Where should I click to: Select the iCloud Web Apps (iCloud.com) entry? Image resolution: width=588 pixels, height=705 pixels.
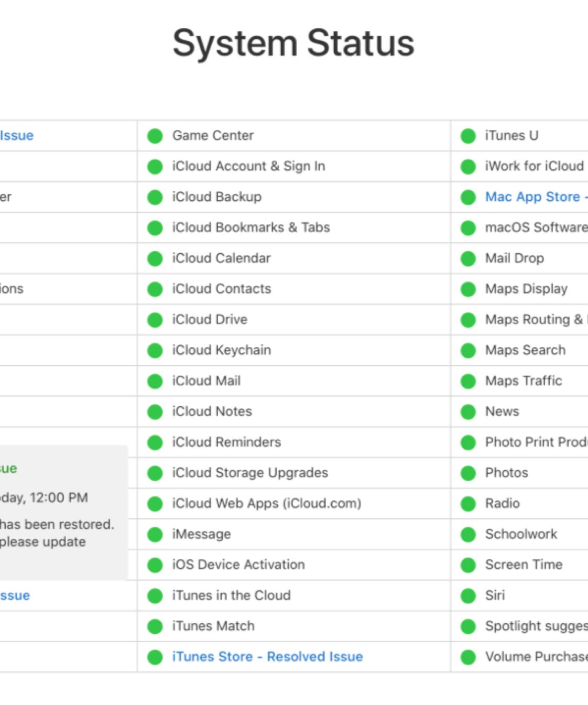click(267, 503)
